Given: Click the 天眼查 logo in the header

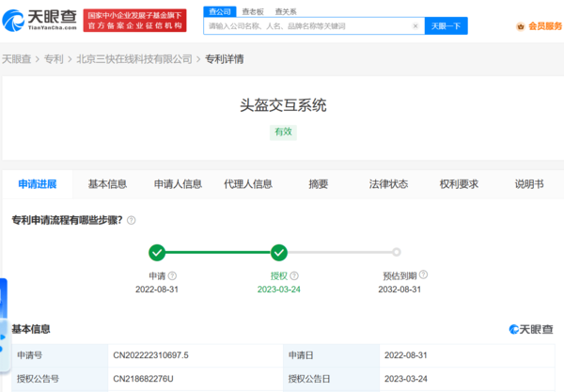Looking at the screenshot, I should (40, 22).
